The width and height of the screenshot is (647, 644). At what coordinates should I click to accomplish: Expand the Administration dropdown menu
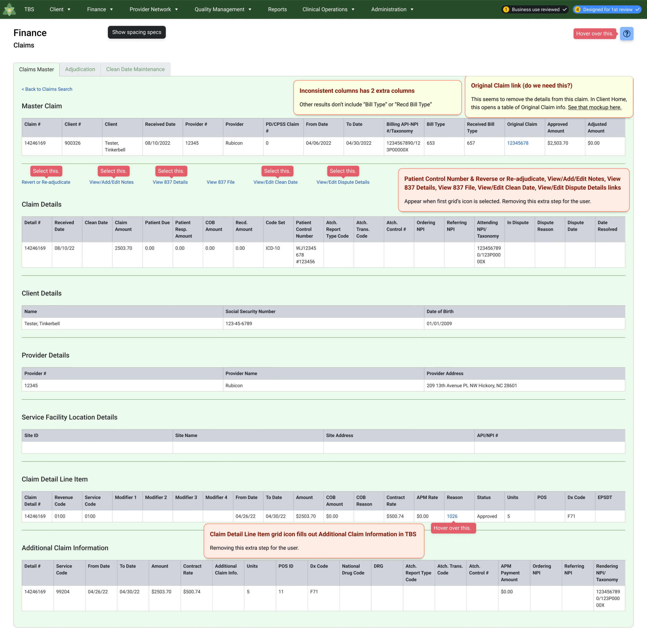tap(392, 9)
